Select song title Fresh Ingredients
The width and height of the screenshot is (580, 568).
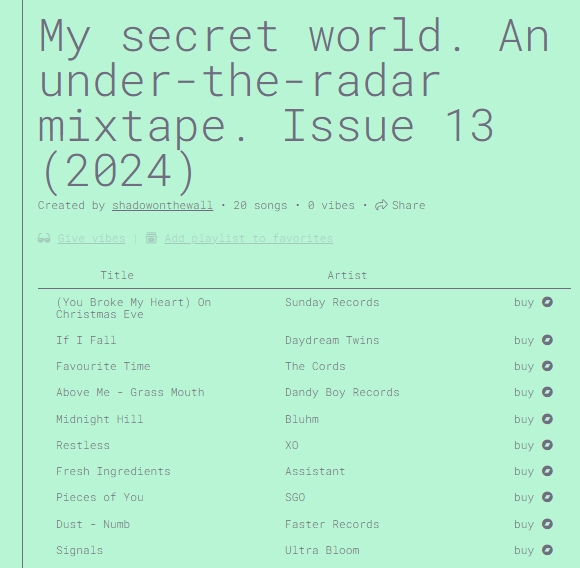tap(113, 471)
